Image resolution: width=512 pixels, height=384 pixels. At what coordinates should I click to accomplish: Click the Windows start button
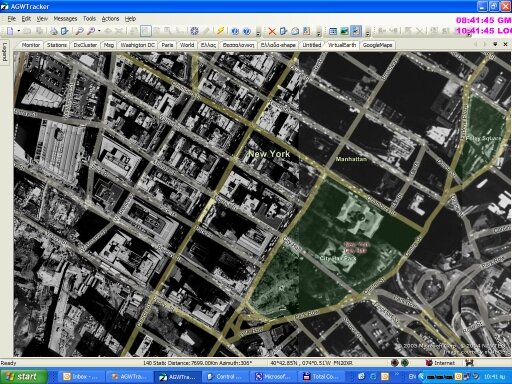(23, 377)
